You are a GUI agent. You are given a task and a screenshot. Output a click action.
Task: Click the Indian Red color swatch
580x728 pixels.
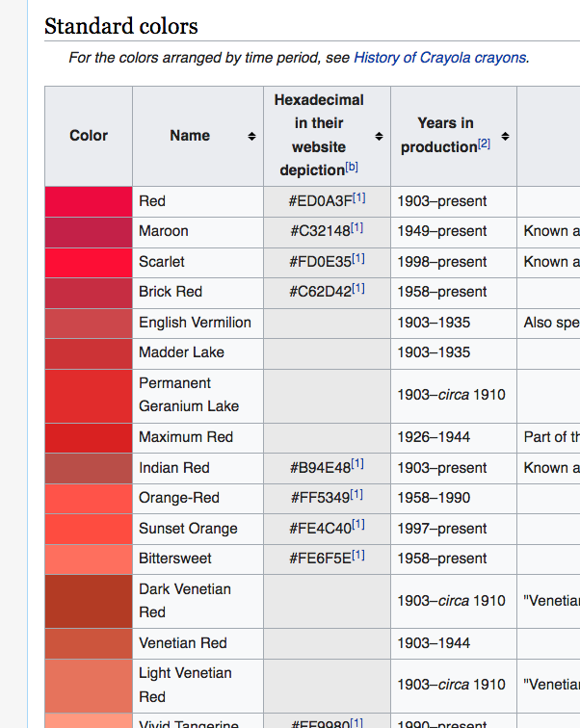point(89,468)
